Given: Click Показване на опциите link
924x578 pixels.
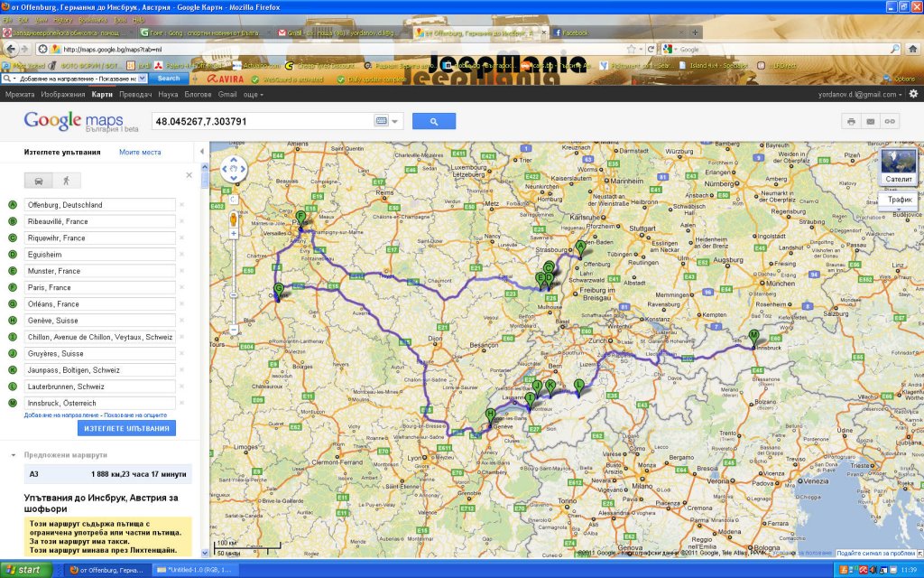Looking at the screenshot, I should pos(135,415).
